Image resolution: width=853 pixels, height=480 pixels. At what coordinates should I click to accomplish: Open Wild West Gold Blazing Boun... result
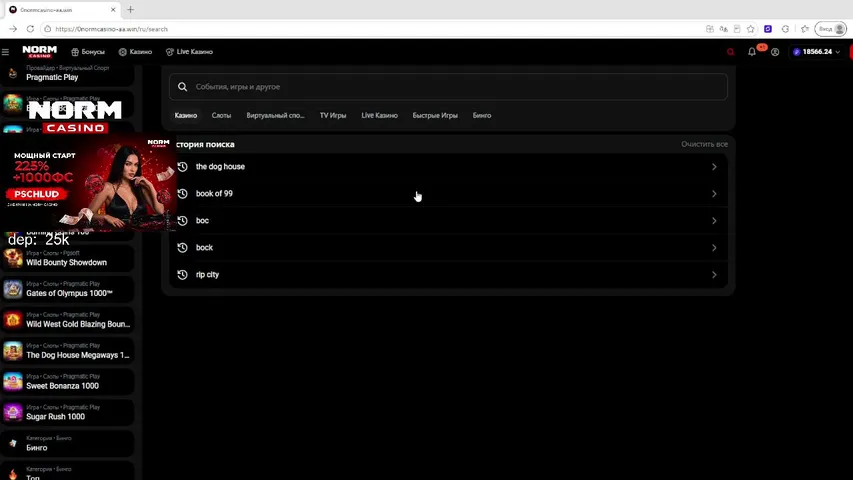pos(67,320)
